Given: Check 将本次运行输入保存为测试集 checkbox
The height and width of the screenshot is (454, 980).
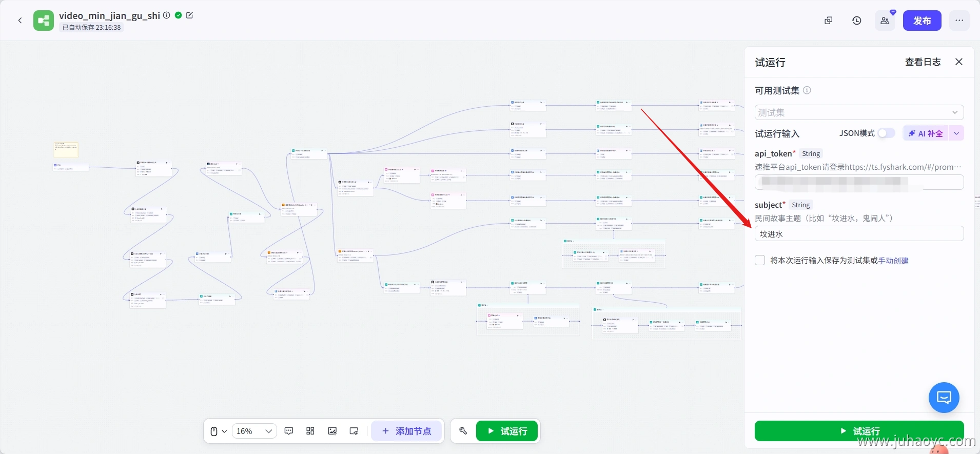Looking at the screenshot, I should [x=760, y=260].
